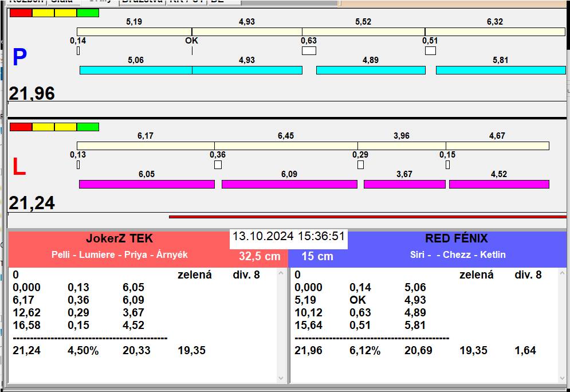Click the 0,51 changeover box in P lane
This screenshot has width=570, height=392.
(430, 51)
